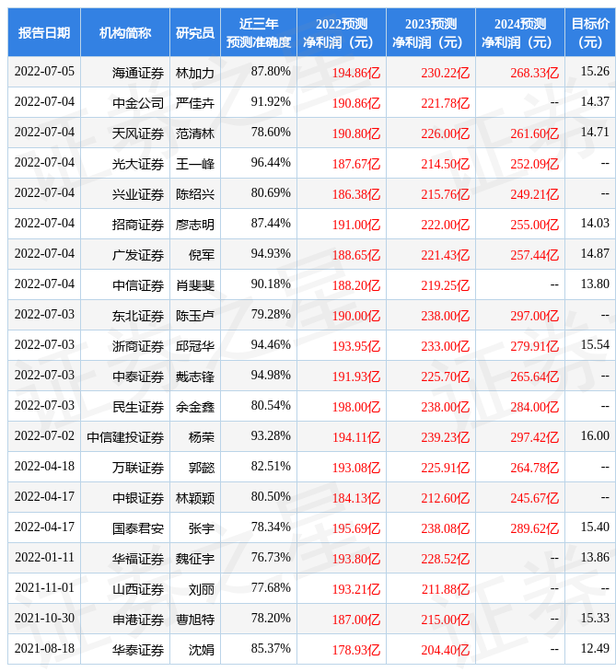This screenshot has height=672, width=616.
Task: Click the 198.00亿 profit forecast
Action: (356, 407)
